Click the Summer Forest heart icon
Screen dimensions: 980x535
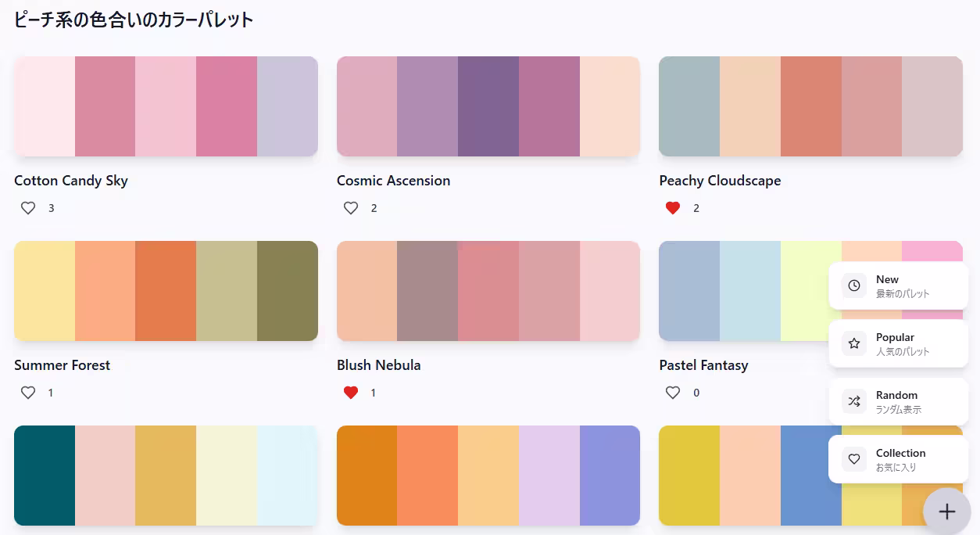28,393
